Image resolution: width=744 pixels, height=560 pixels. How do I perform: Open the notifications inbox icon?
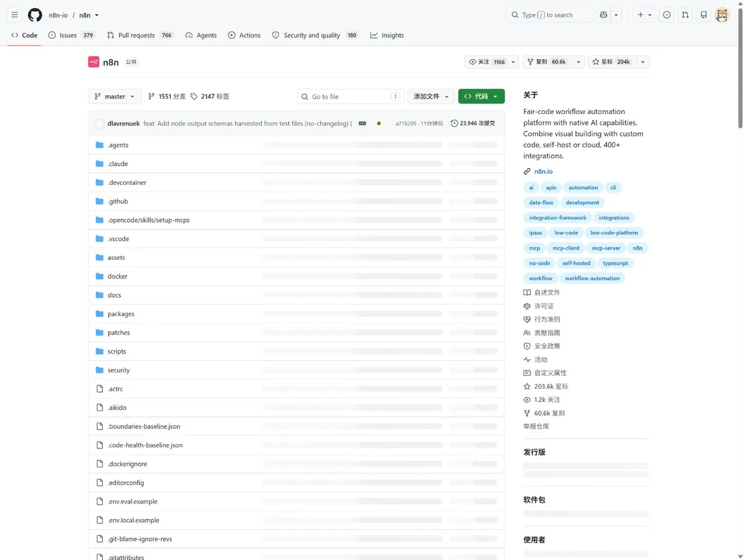[x=704, y=15]
